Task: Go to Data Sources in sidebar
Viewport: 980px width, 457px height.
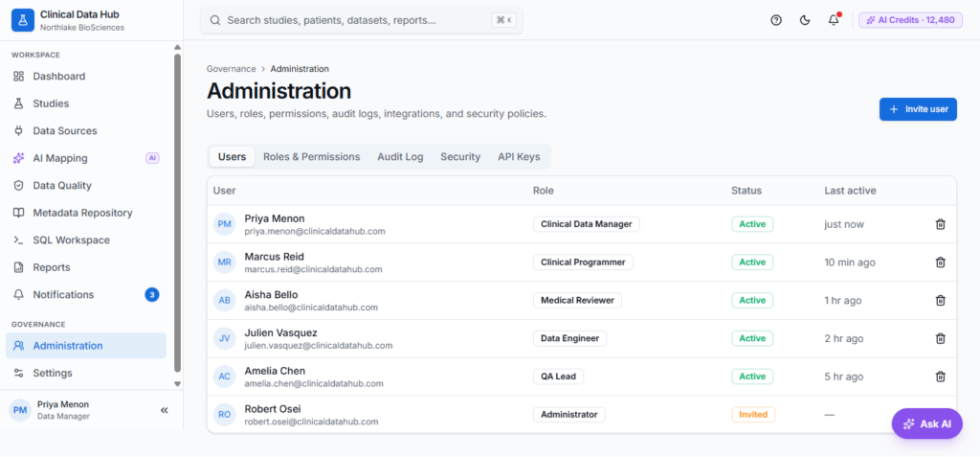Action: coord(86,131)
